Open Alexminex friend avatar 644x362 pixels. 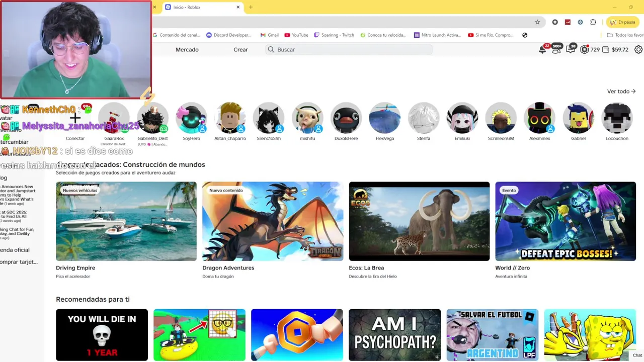point(540,119)
